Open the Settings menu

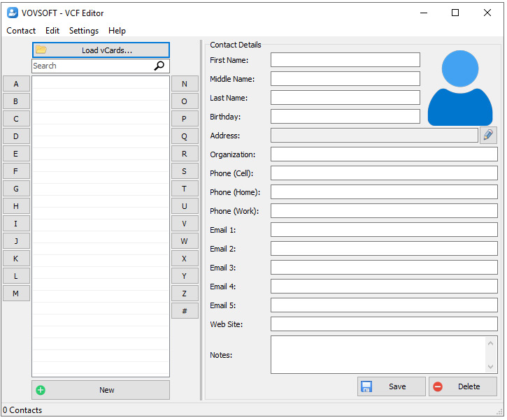84,31
